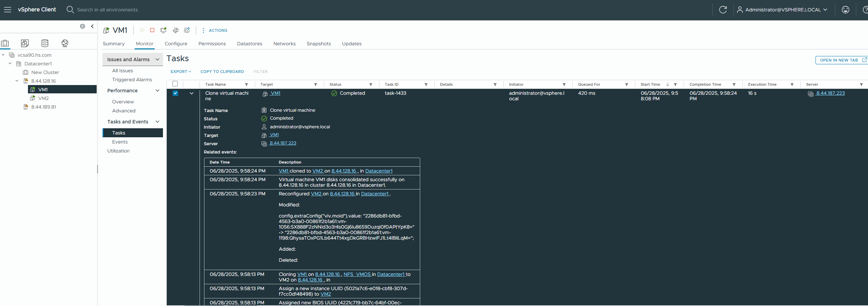Open Triggered Alarms in monitor menu
868x306 pixels.
[x=132, y=80]
